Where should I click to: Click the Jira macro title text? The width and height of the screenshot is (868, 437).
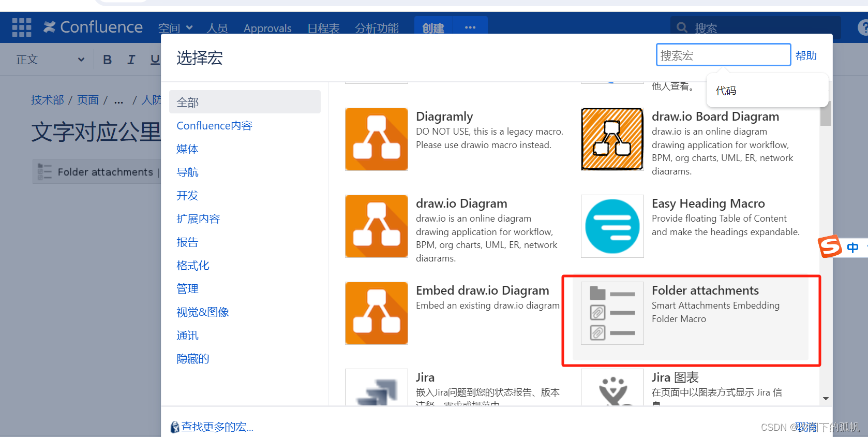(x=425, y=377)
